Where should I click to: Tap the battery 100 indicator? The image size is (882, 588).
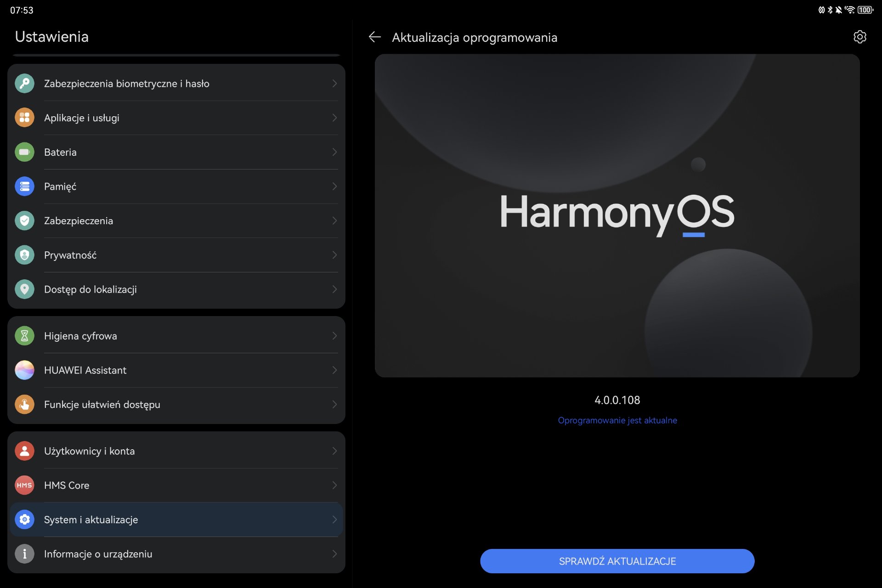coord(865,10)
